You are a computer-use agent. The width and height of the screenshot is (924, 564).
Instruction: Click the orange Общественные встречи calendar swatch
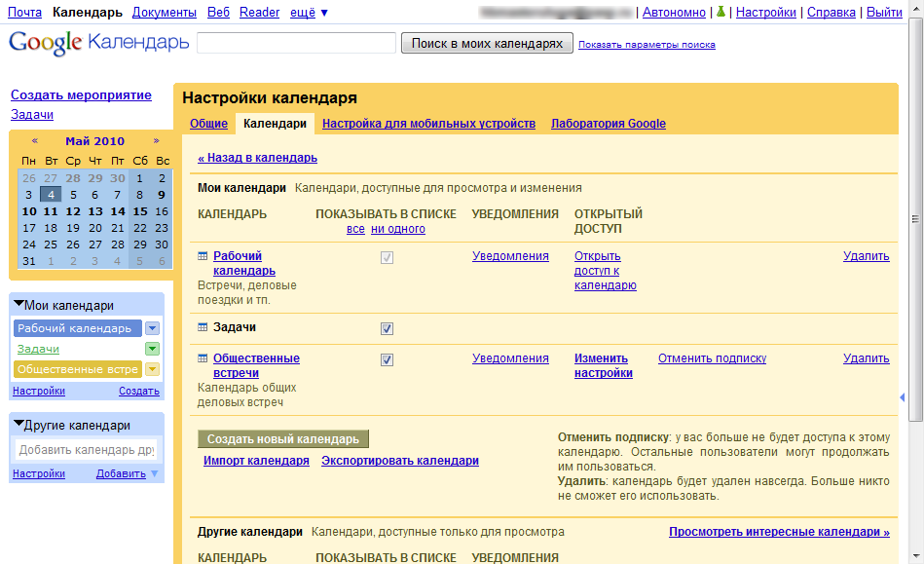(x=77, y=369)
